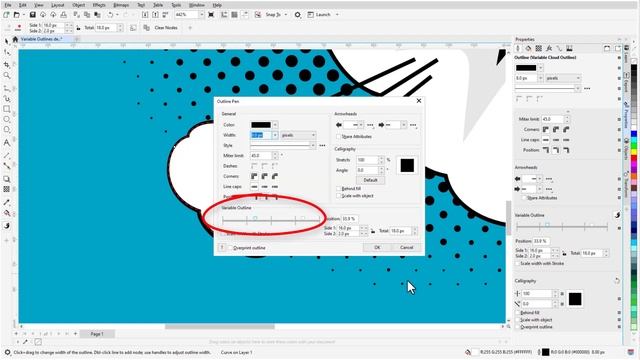Click Variable Outline slider in Properties docker
Image resolution: width=640 pixels, height=360 pixels.
click(x=562, y=227)
